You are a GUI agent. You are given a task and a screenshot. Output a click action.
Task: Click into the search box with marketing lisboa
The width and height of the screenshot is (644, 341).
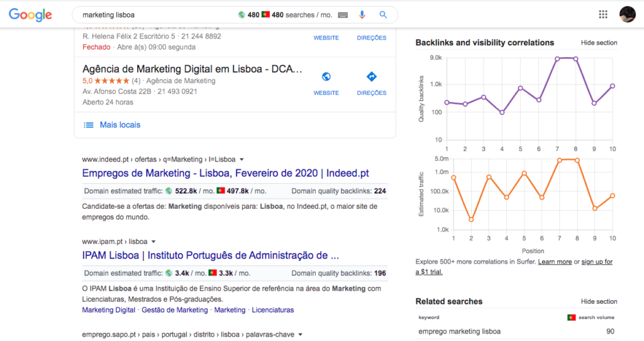(157, 14)
